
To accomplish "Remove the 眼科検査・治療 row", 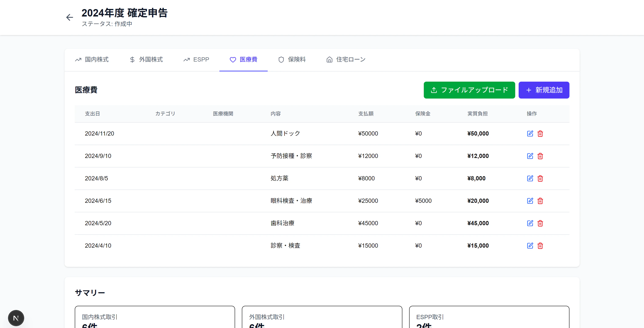I will [540, 201].
